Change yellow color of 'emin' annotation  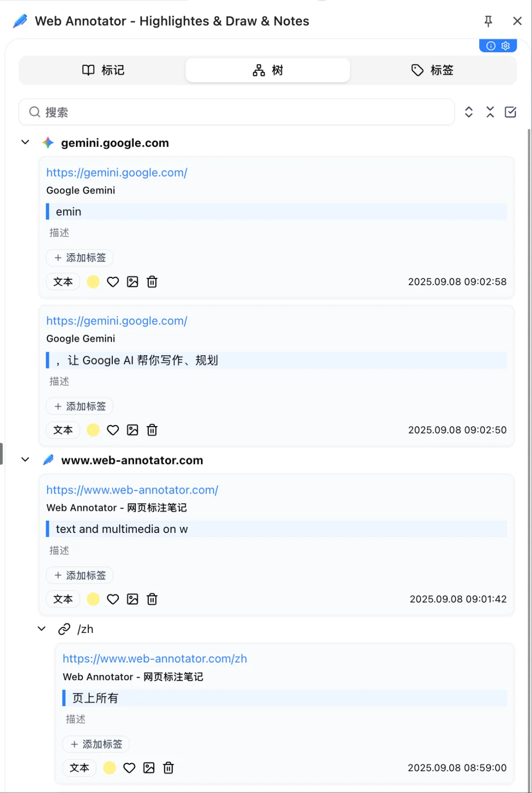click(x=93, y=282)
